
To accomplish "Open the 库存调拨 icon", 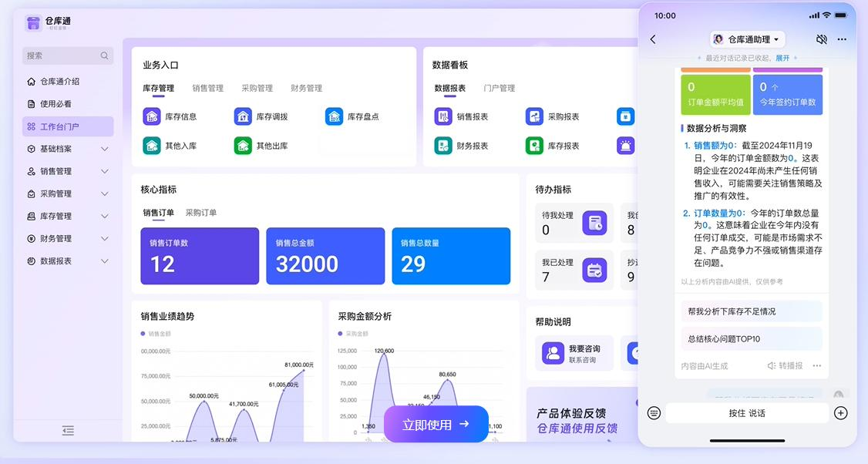I will (x=243, y=117).
